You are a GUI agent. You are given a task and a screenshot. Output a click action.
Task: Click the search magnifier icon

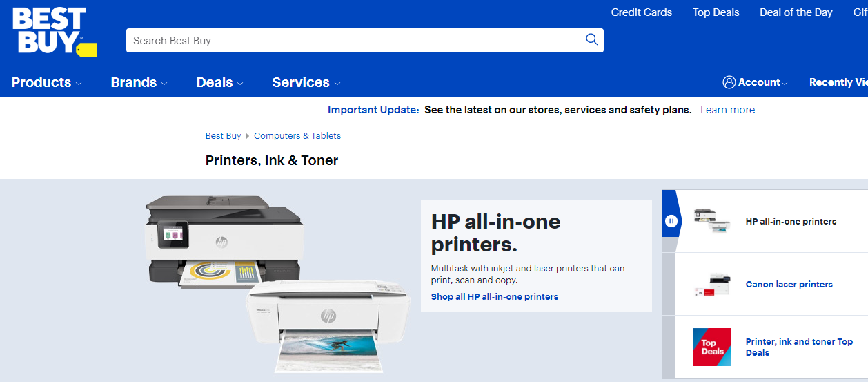[x=591, y=39]
